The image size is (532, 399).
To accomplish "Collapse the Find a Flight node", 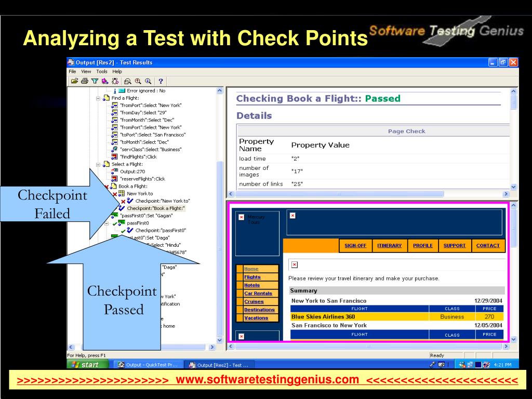I will point(99,98).
